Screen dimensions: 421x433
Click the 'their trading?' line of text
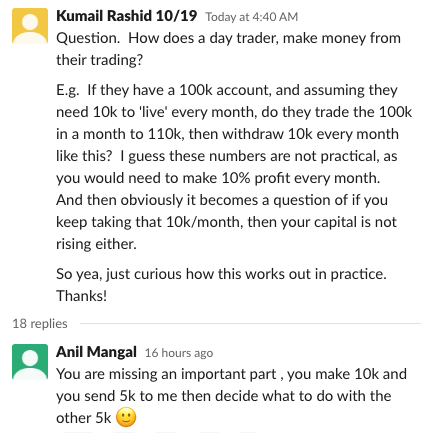(x=99, y=60)
